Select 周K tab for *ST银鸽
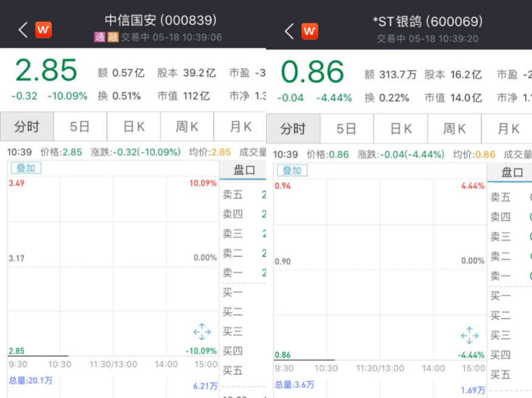The height and width of the screenshot is (398, 532). 454,129
